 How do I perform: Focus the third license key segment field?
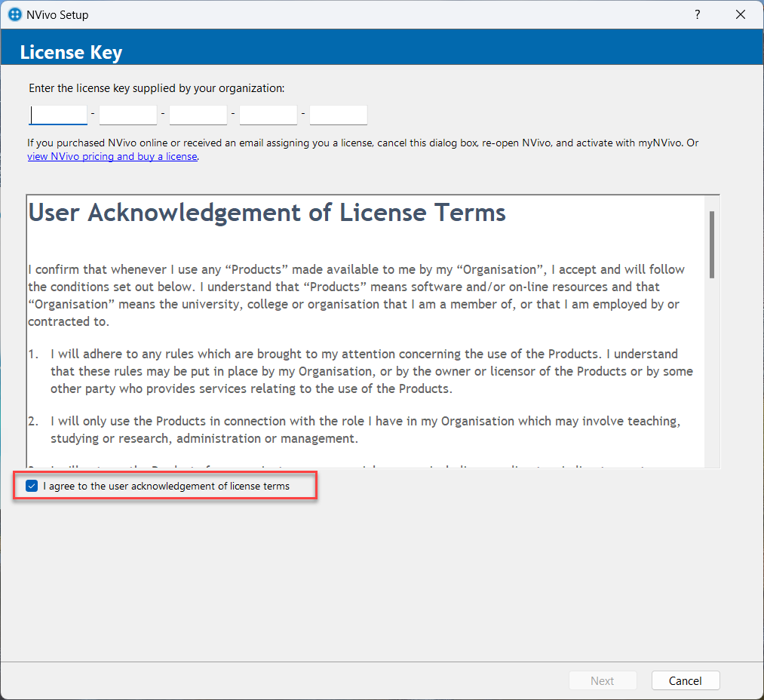point(198,115)
